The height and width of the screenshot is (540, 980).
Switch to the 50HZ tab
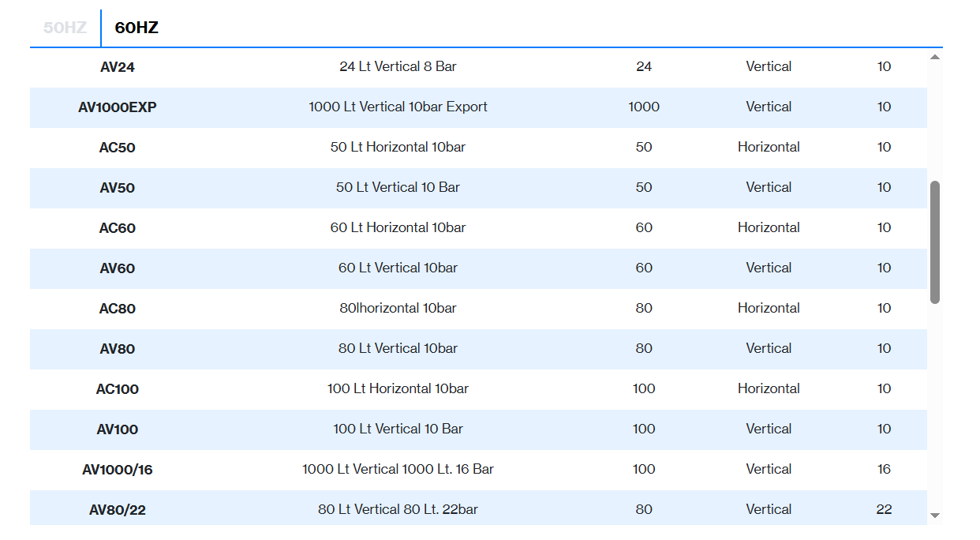[x=65, y=28]
